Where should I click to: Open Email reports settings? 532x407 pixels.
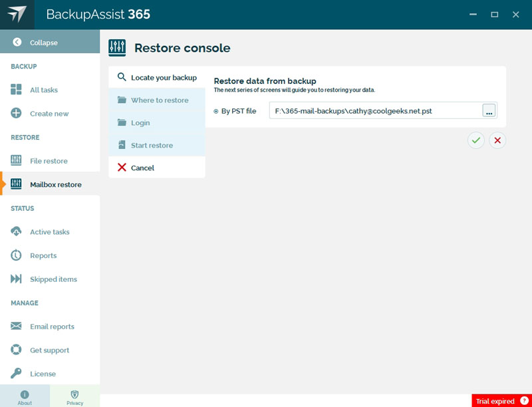click(50, 327)
